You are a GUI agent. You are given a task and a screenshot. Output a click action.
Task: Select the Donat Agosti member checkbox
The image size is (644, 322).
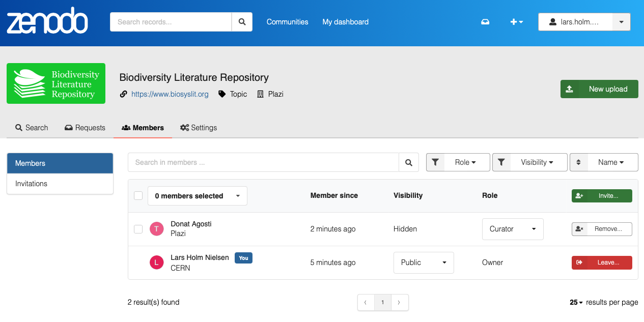click(138, 229)
